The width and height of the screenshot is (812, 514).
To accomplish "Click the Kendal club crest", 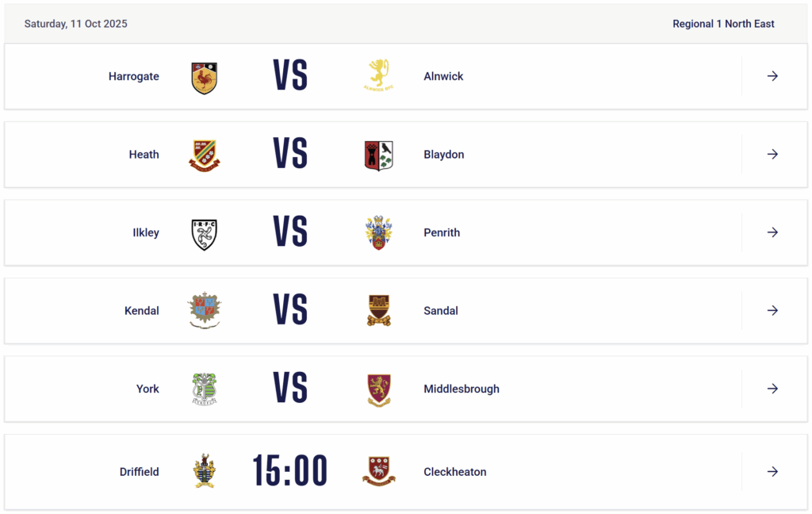I will (x=205, y=311).
